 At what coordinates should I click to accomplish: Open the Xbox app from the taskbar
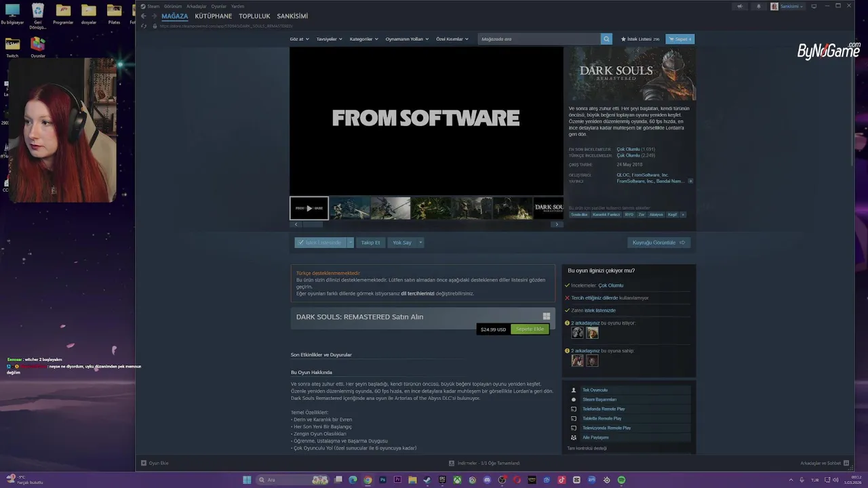pos(457,480)
